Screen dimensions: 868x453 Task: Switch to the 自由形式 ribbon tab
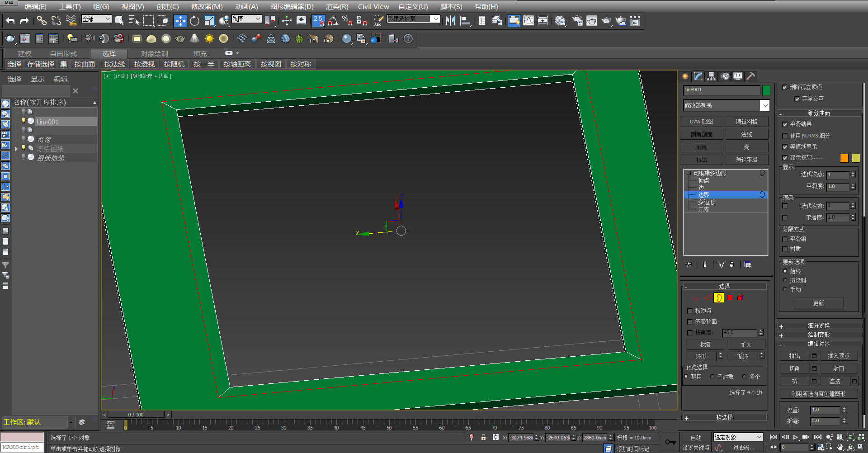coord(63,53)
